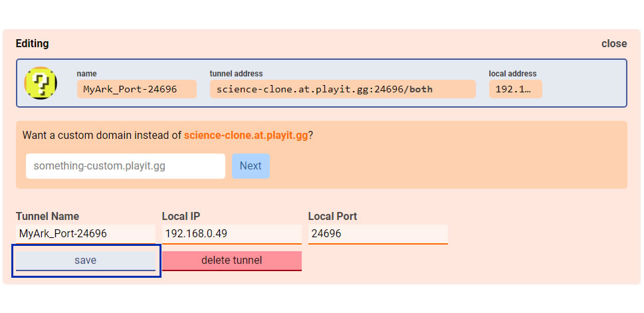The width and height of the screenshot is (644, 313).
Task: Click the orange science-clone.at.playit.gg domain text
Action: (x=246, y=136)
